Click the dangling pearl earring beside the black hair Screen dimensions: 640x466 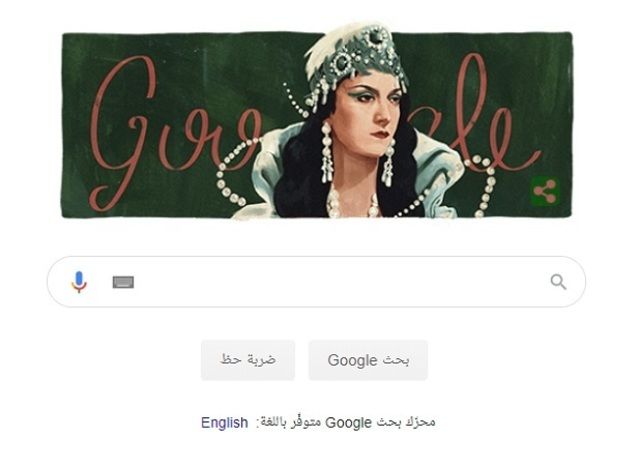(327, 152)
